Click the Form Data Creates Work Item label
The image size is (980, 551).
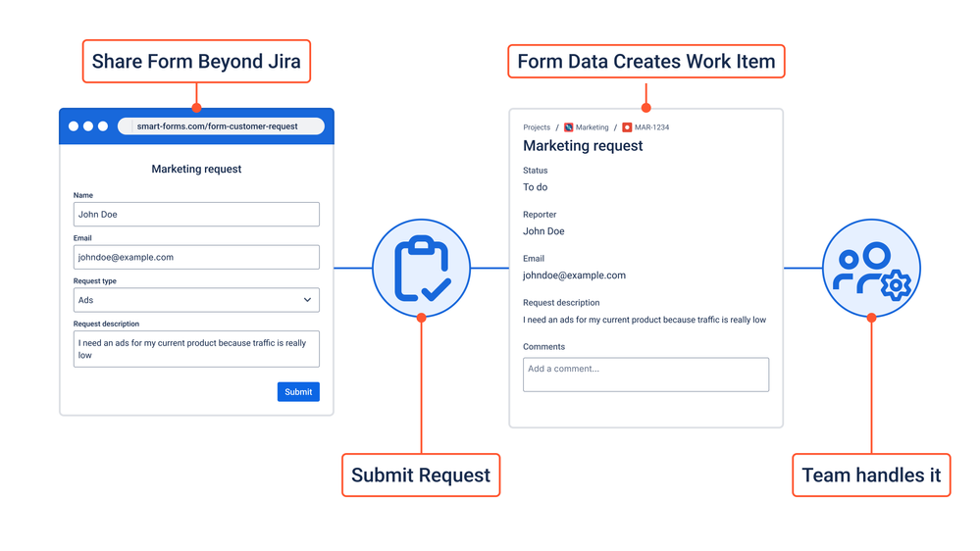646,61
